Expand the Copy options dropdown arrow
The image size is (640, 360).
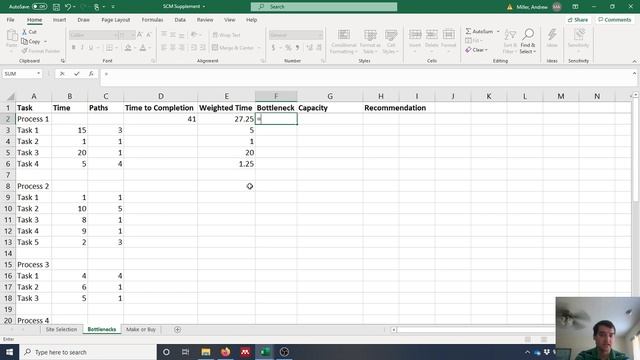[x=45, y=42]
